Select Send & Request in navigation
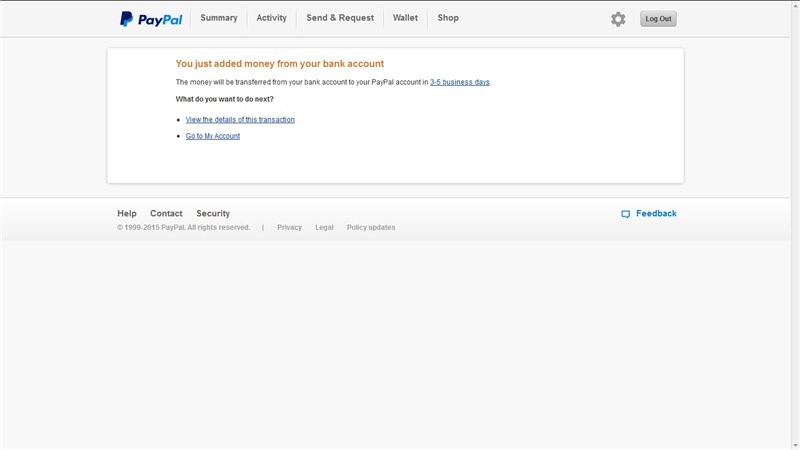The width and height of the screenshot is (800, 450). point(340,18)
